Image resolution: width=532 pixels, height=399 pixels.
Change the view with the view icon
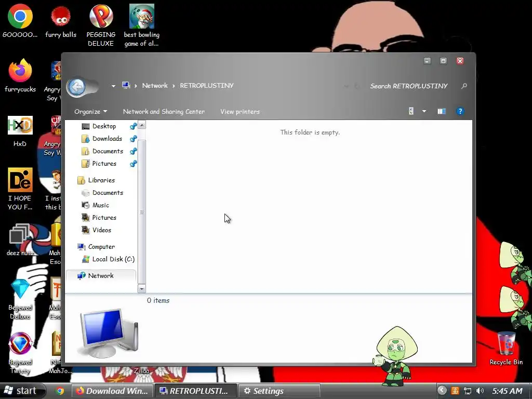point(411,111)
